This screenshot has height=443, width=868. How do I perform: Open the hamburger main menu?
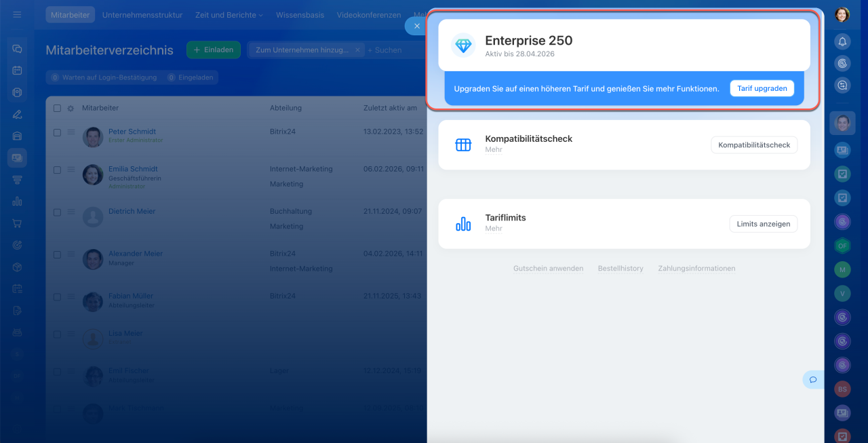coord(17,15)
